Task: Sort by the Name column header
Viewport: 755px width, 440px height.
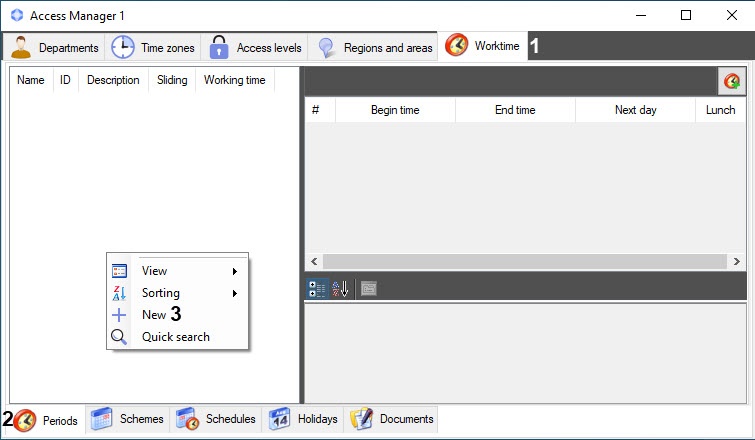Action: [x=31, y=80]
